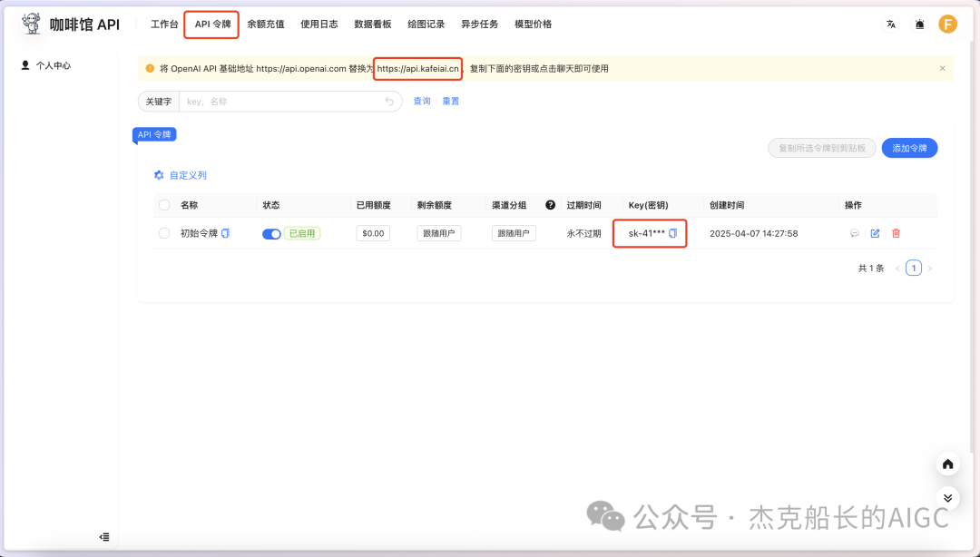The image size is (980, 557).
Task: Open the API 令牌 tab
Action: tap(212, 24)
